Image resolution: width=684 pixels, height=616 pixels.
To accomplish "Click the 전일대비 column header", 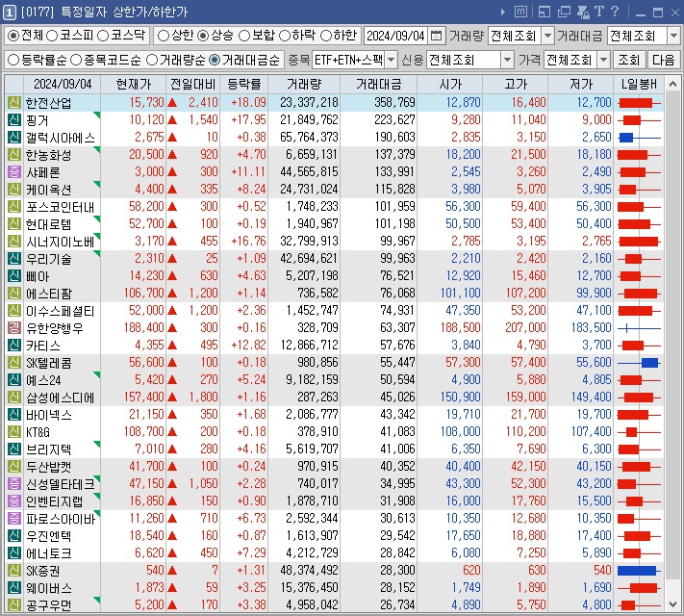I will click(x=193, y=85).
